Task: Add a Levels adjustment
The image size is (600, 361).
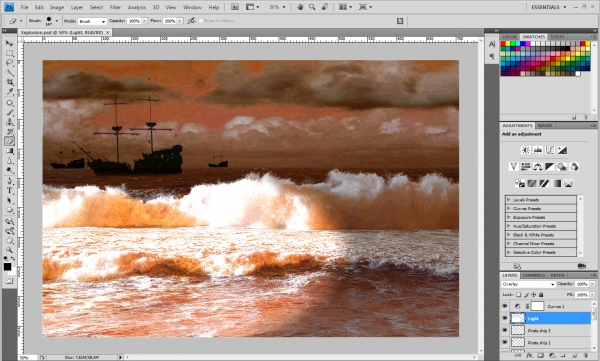Action: pos(538,150)
